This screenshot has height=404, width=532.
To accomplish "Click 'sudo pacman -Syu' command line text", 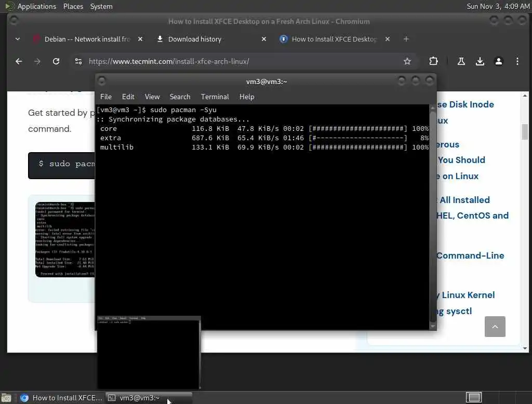I will [x=183, y=110].
